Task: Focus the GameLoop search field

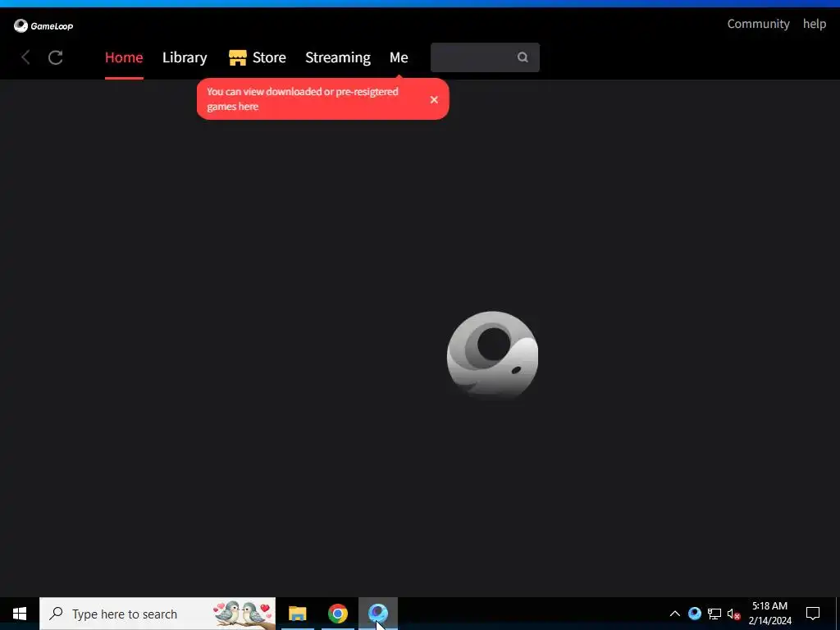Action: point(485,57)
